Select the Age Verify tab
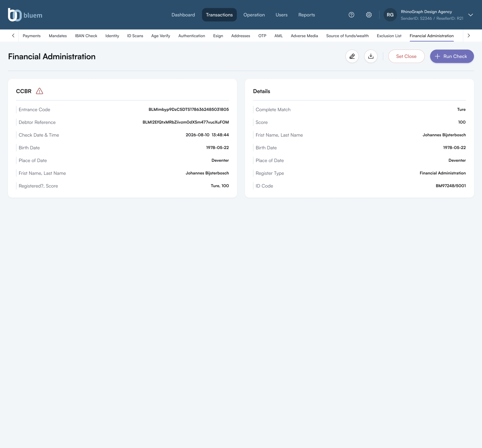This screenshot has height=448, width=482. (160, 36)
